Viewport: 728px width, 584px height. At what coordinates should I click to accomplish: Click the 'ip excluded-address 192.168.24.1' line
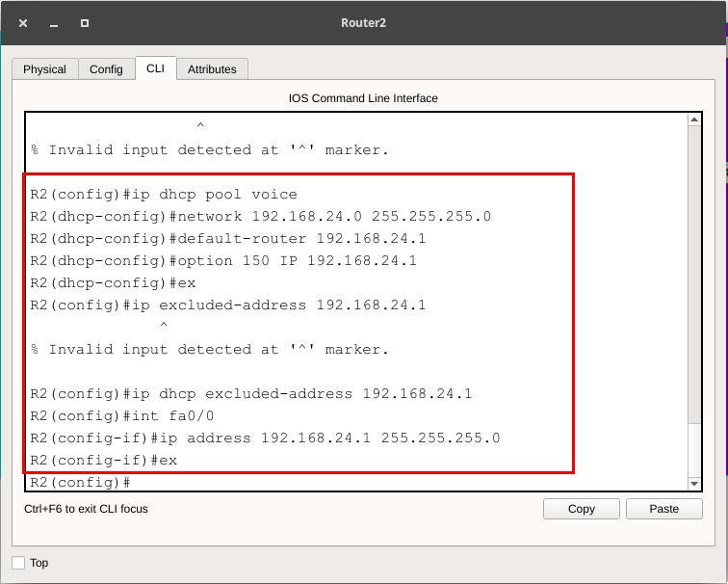(x=228, y=305)
